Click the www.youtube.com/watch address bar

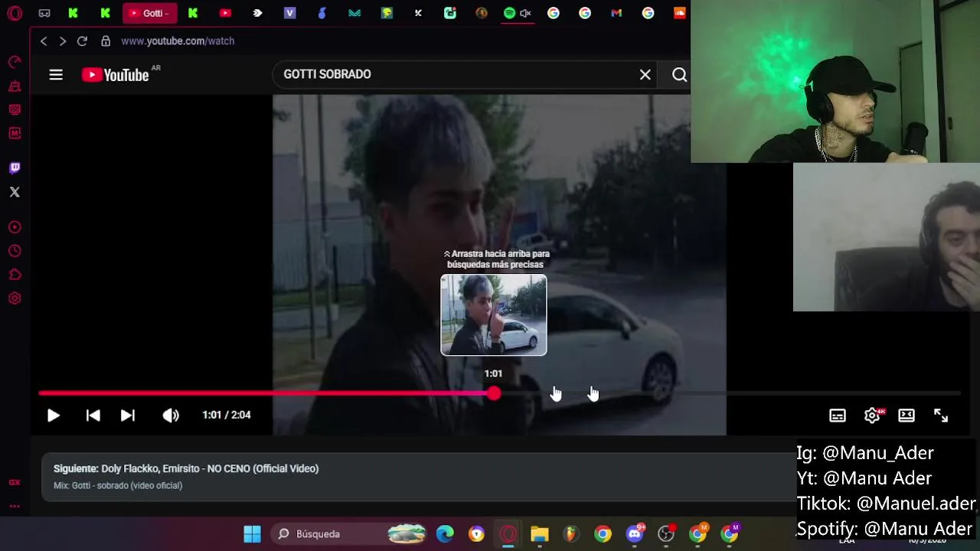tap(178, 41)
